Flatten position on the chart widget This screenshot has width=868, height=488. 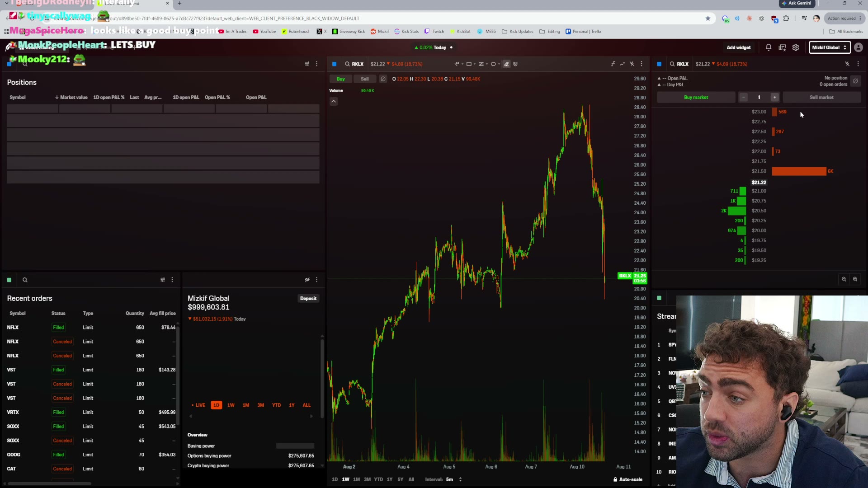pyautogui.click(x=383, y=79)
